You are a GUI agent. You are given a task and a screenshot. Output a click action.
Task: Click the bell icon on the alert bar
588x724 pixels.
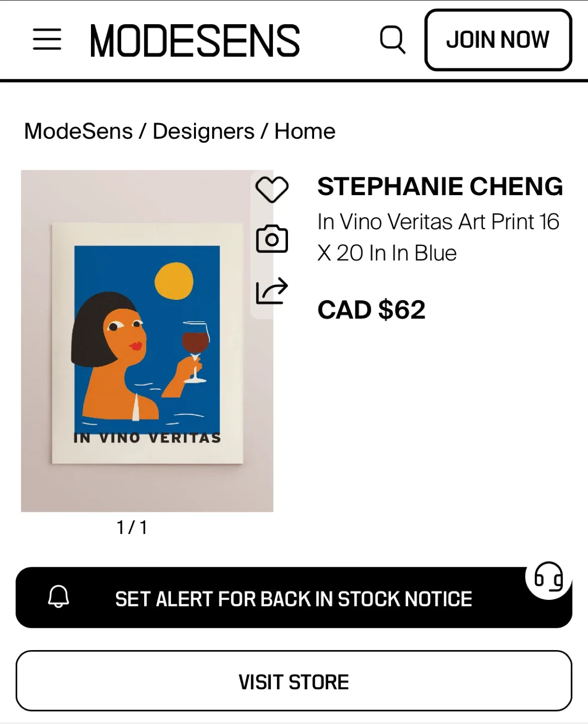click(59, 598)
